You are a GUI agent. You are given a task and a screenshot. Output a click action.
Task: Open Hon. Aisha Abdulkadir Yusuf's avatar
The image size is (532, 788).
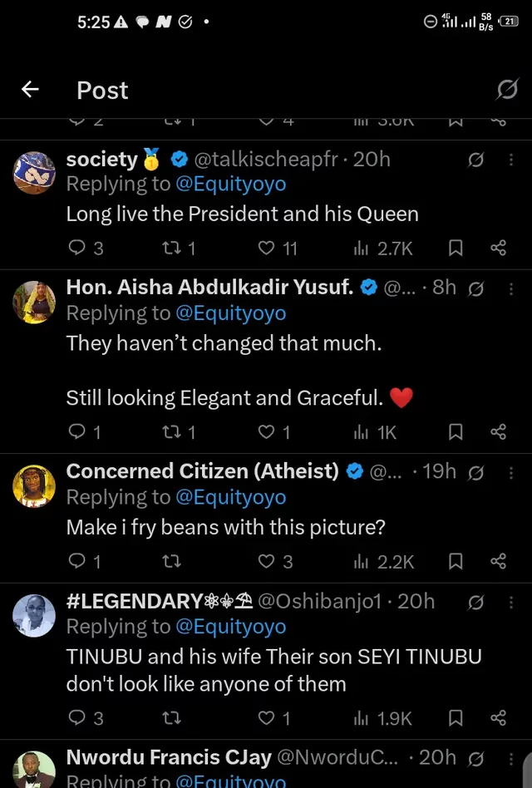pos(34,300)
